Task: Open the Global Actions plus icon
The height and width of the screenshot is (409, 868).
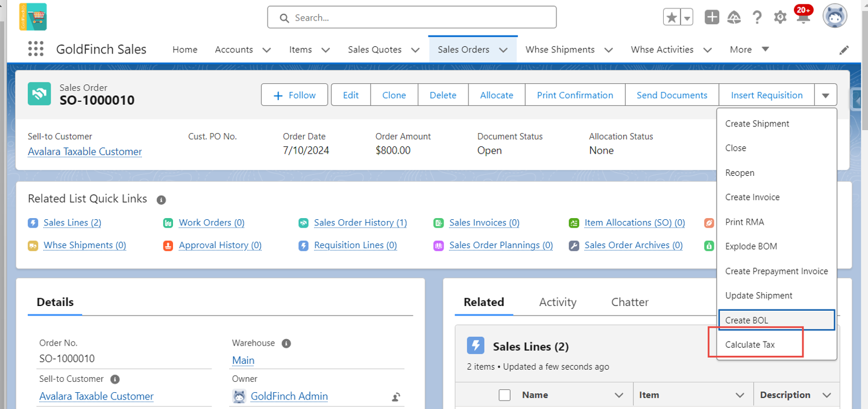Action: point(712,17)
